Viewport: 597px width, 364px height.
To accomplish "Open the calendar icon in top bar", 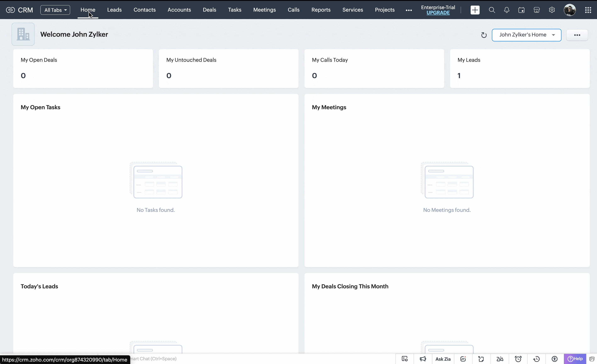I will [x=521, y=10].
